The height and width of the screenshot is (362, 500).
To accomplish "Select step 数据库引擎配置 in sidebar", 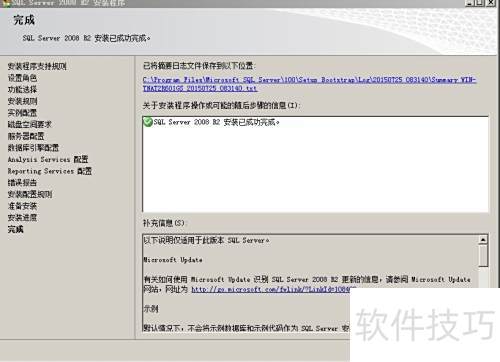I will 33,148.
